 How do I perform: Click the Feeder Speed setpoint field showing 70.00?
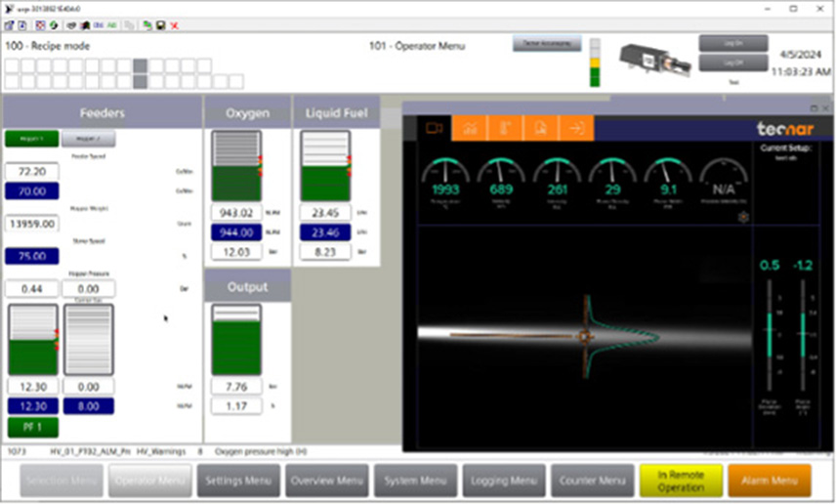31,191
